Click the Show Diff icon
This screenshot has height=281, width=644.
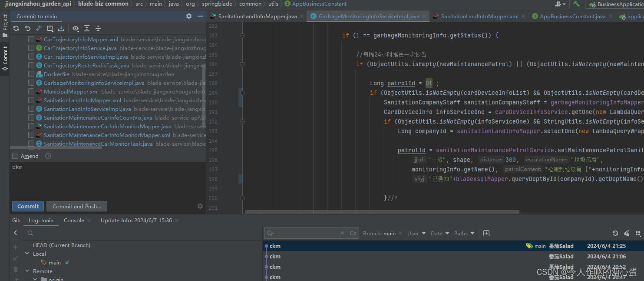(39, 28)
